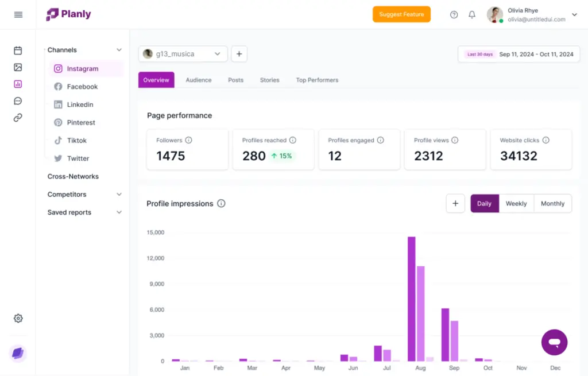Enable Monthly view for Profile impressions
This screenshot has height=376, width=588.
click(552, 203)
